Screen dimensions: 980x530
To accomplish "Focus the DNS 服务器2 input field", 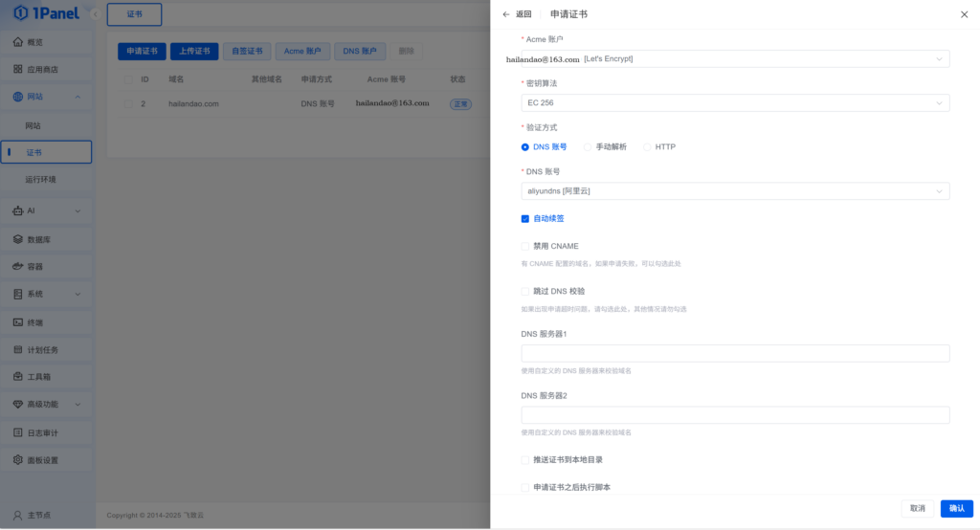I will (735, 415).
